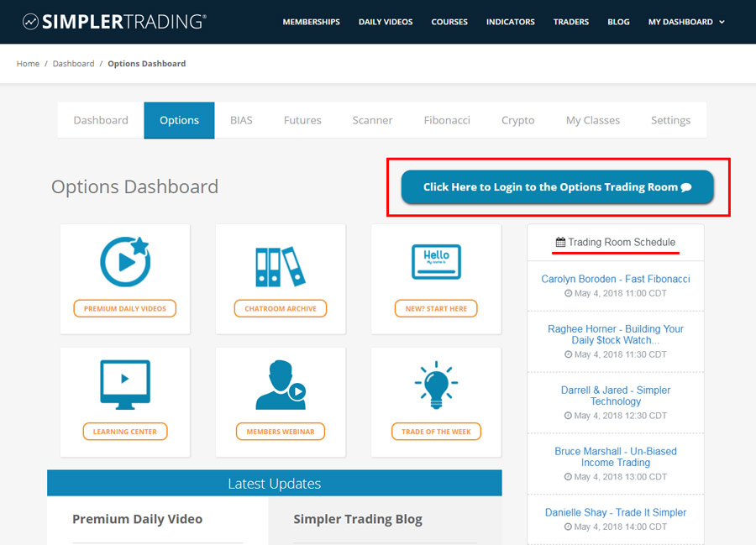Open Bruce Marshall Un-Biased Income Trading link
This screenshot has width=756, height=545.
click(x=615, y=457)
